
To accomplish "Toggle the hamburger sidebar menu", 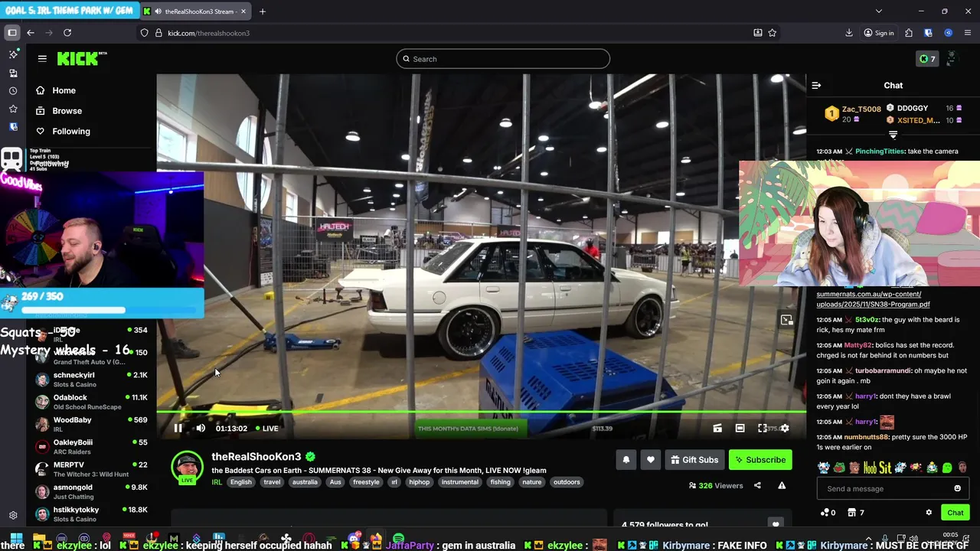I will pyautogui.click(x=42, y=58).
